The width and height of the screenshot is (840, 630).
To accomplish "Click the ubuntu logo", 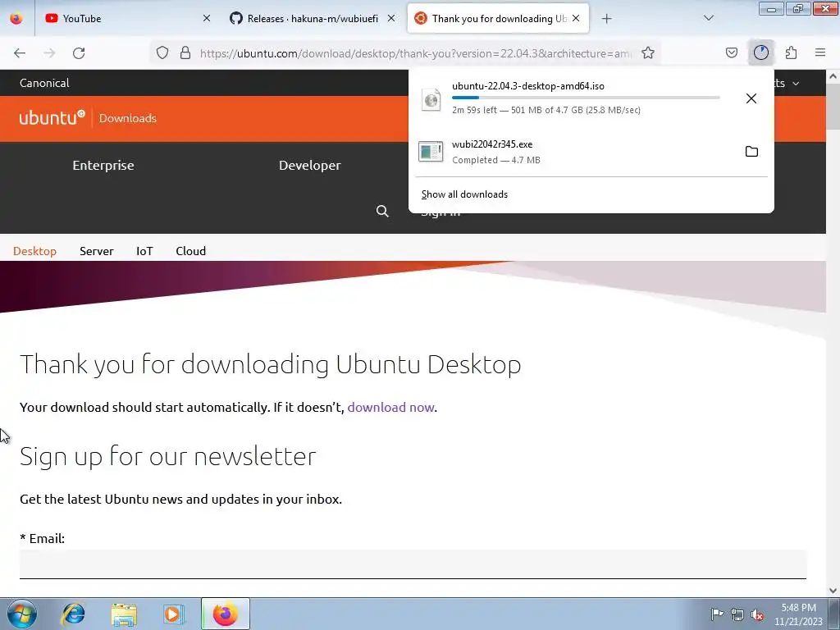I will pos(52,118).
